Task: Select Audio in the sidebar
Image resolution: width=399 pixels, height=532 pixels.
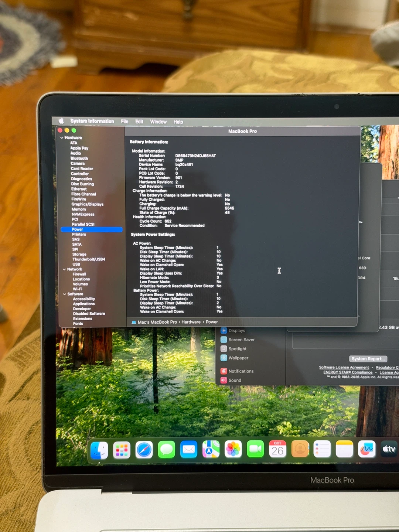Action: tap(76, 153)
